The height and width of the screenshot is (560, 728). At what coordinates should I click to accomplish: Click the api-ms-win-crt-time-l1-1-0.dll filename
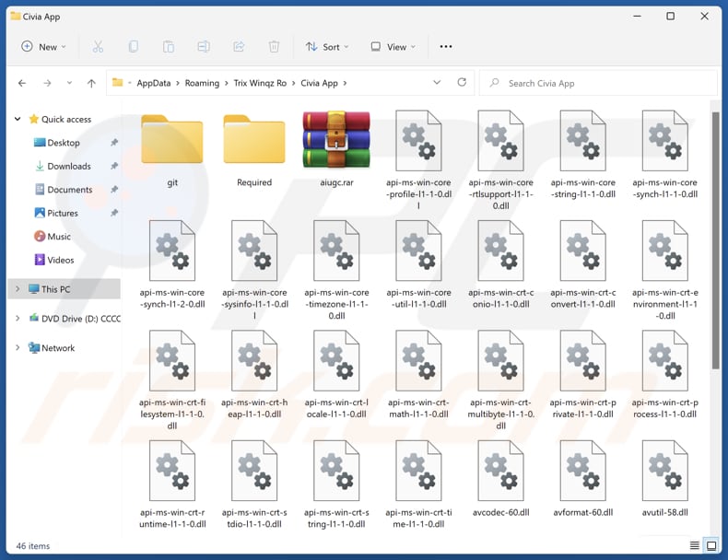point(418,519)
